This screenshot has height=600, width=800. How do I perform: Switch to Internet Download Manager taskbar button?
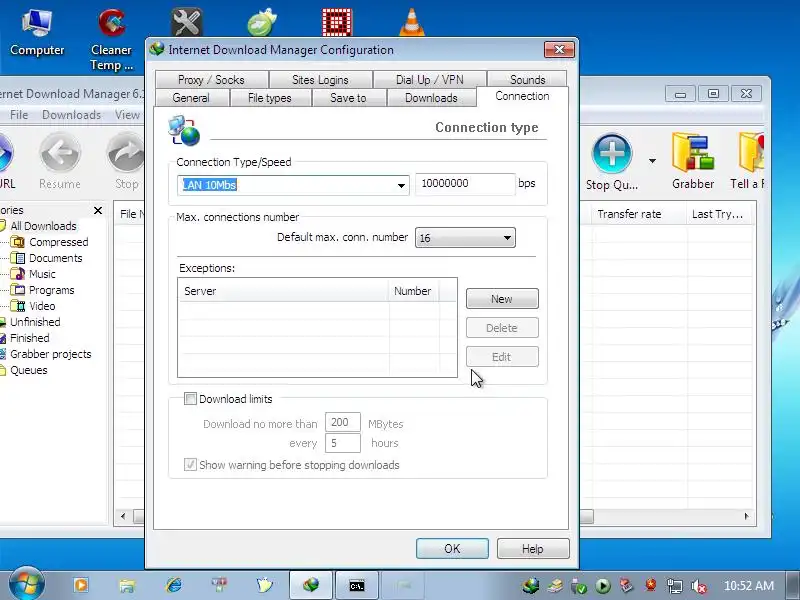311,585
